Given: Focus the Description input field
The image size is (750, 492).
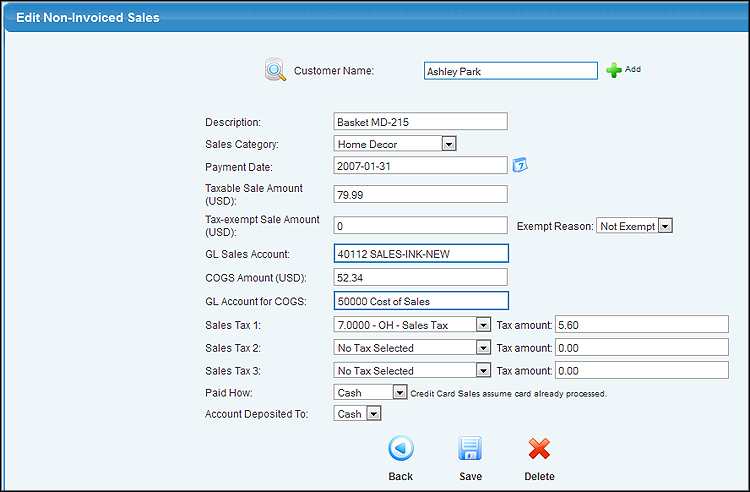Looking at the screenshot, I should (x=421, y=122).
